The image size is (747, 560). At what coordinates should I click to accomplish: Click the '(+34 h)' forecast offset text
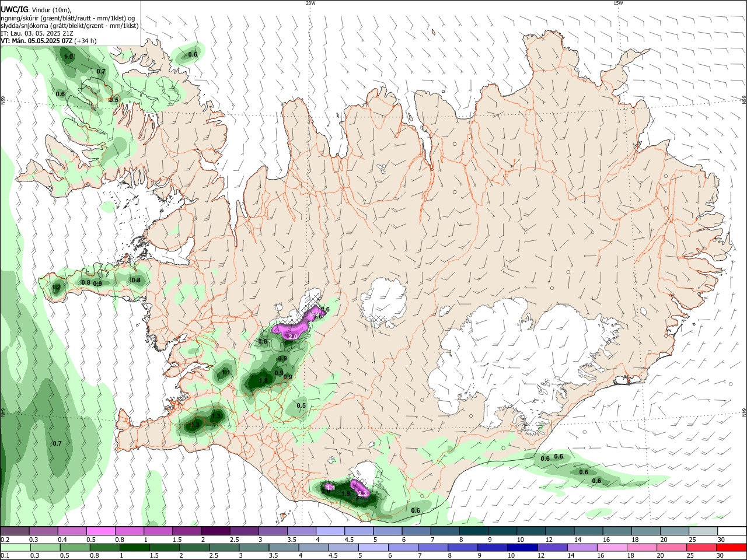click(x=86, y=41)
